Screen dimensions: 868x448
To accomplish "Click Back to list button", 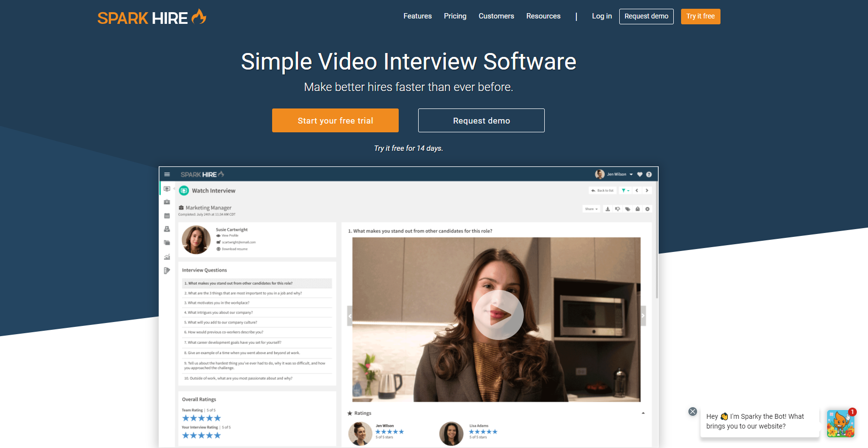I will tap(603, 190).
